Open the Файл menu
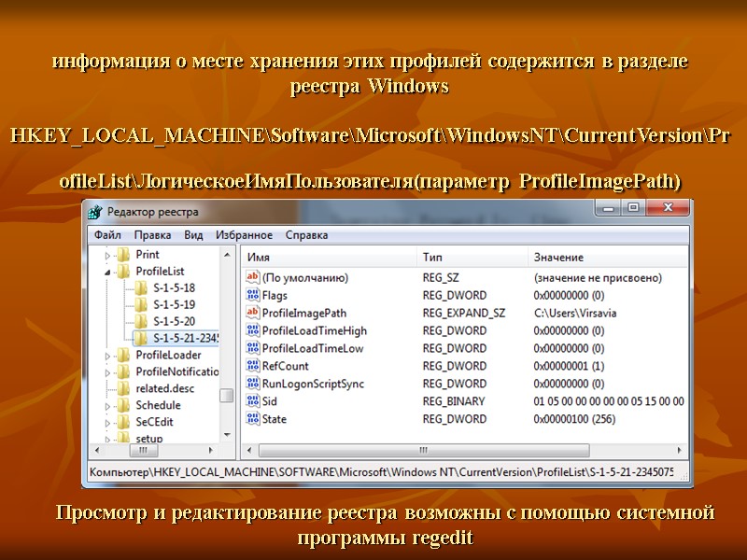Screen dimensions: 747x560 coord(107,235)
